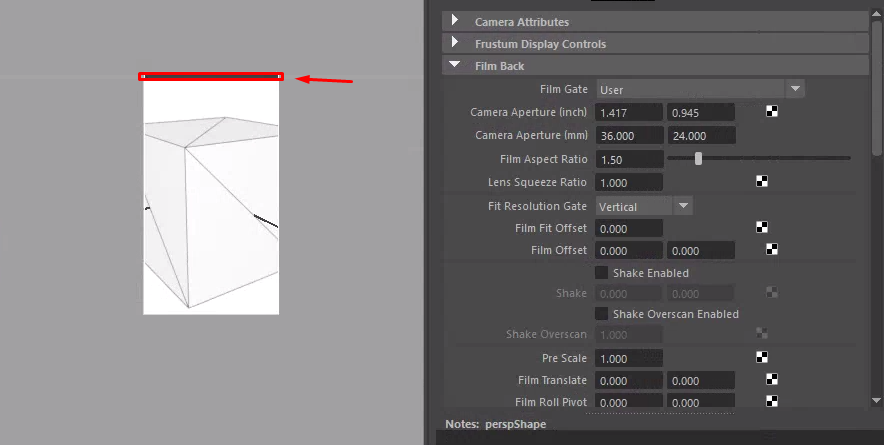Click the checker map icon beside Lens Squeeze Ratio
Image resolution: width=884 pixels, height=445 pixels.
[762, 181]
